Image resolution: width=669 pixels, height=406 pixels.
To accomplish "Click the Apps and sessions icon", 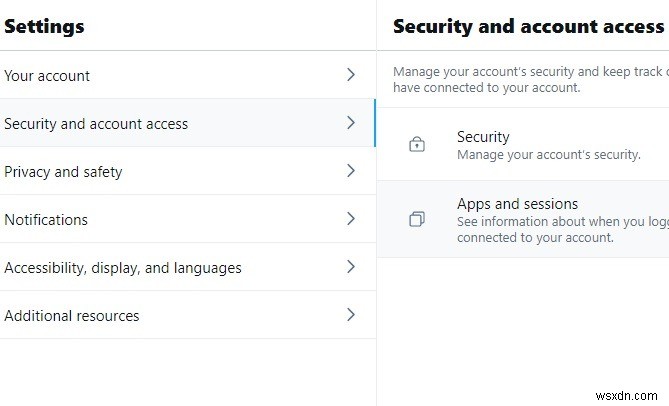I will [417, 219].
